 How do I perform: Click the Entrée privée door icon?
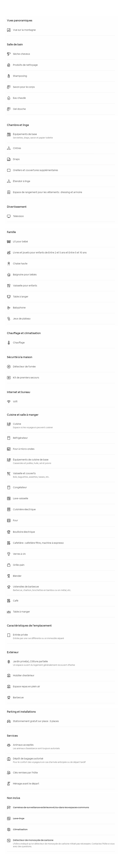[x=9, y=635]
